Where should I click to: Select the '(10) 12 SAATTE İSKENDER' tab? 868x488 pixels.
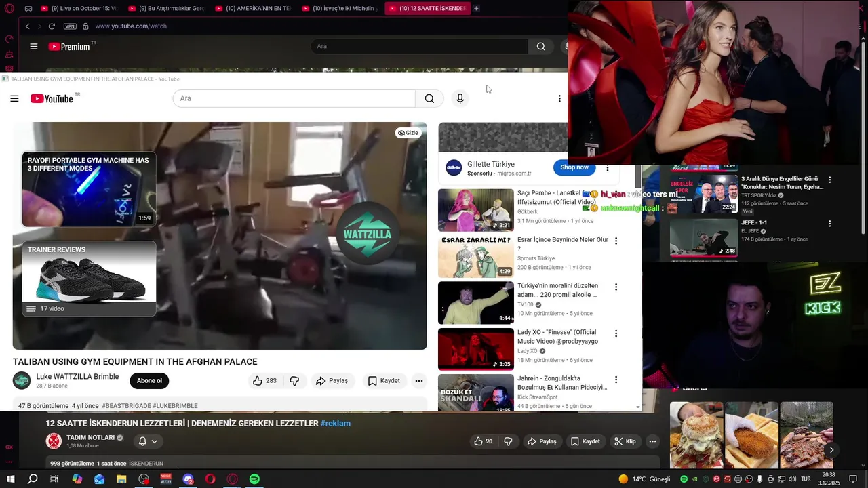427,8
